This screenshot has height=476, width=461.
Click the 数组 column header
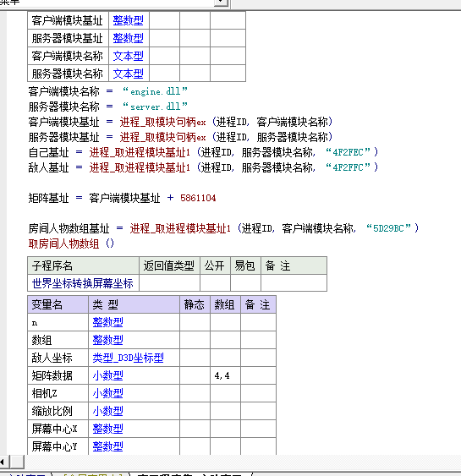pos(225,304)
